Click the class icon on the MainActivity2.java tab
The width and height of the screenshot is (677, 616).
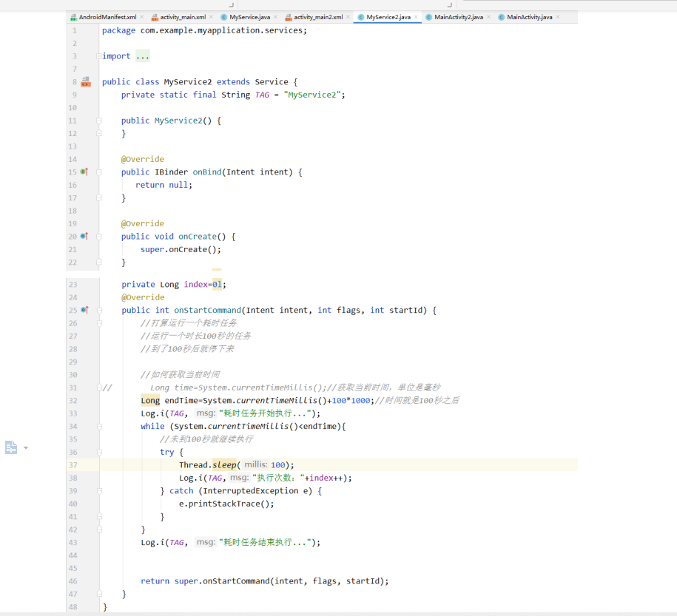tap(428, 17)
